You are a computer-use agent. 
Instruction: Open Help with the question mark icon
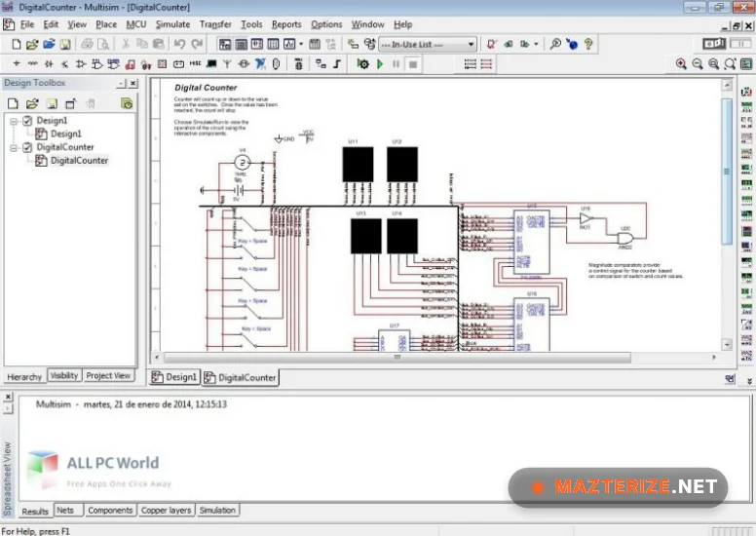click(x=588, y=45)
